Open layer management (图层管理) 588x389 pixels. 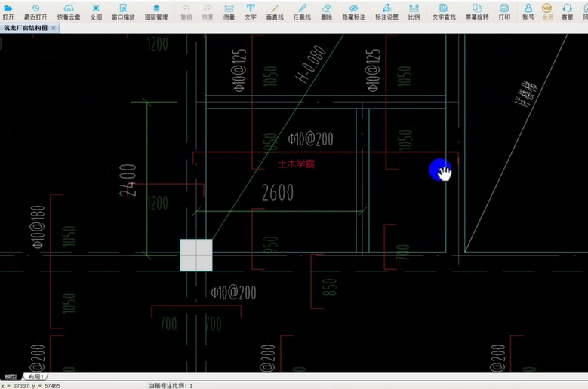(156, 11)
